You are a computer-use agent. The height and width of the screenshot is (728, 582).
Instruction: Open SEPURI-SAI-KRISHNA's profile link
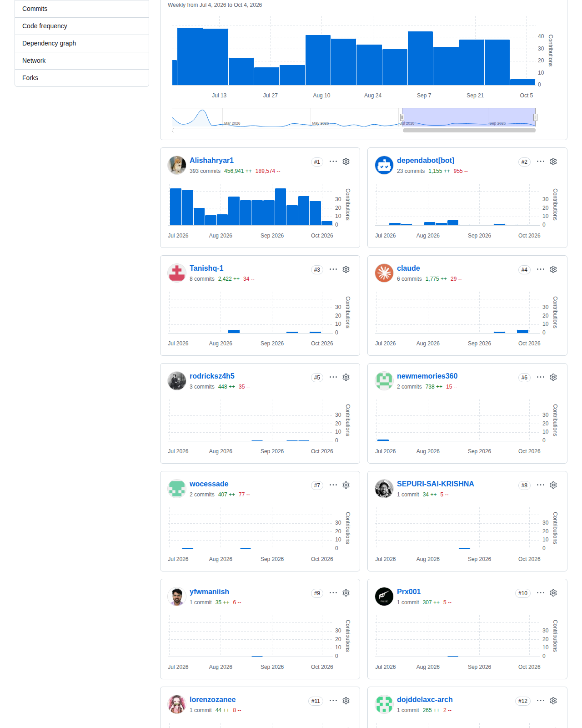[435, 484]
